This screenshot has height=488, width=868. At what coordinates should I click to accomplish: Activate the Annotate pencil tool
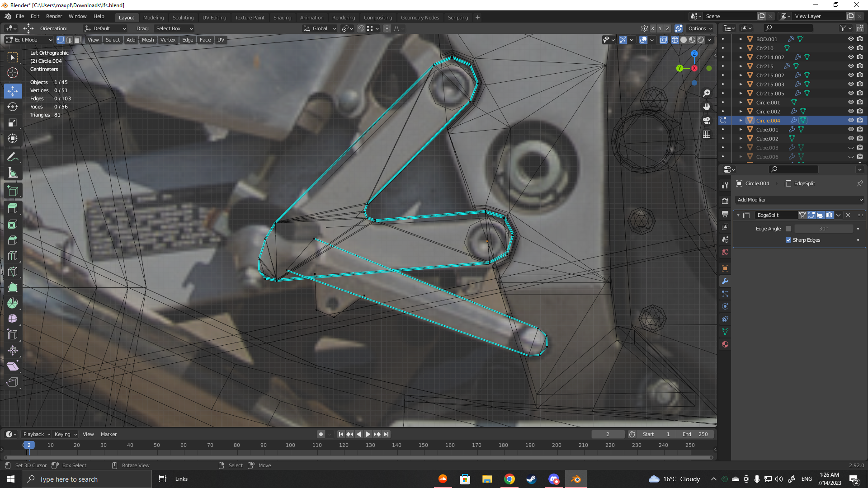point(13,157)
